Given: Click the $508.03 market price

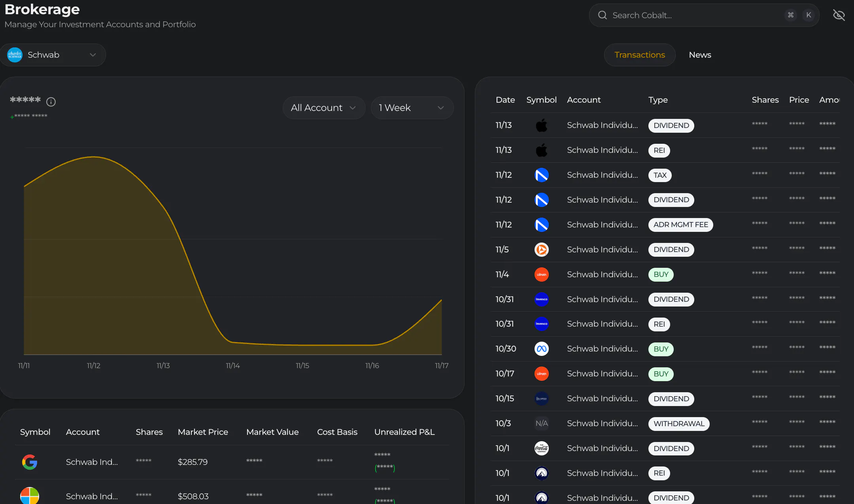Looking at the screenshot, I should click(x=193, y=496).
